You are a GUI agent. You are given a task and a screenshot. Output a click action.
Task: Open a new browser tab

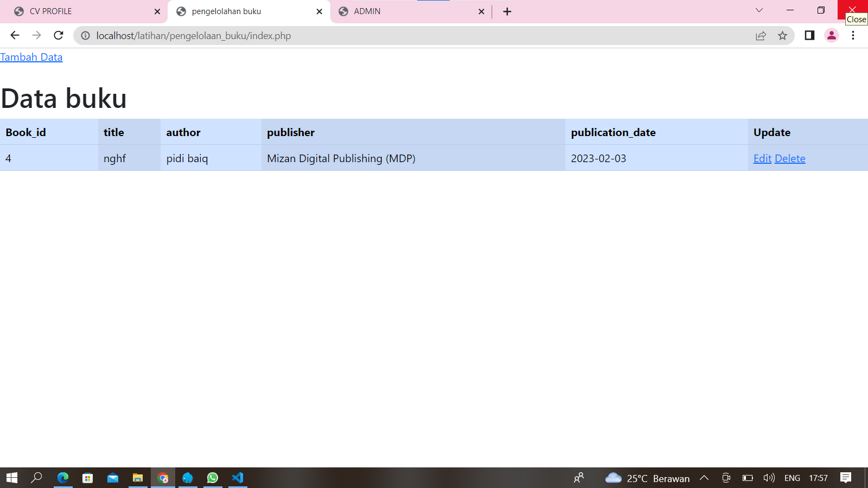pos(507,11)
